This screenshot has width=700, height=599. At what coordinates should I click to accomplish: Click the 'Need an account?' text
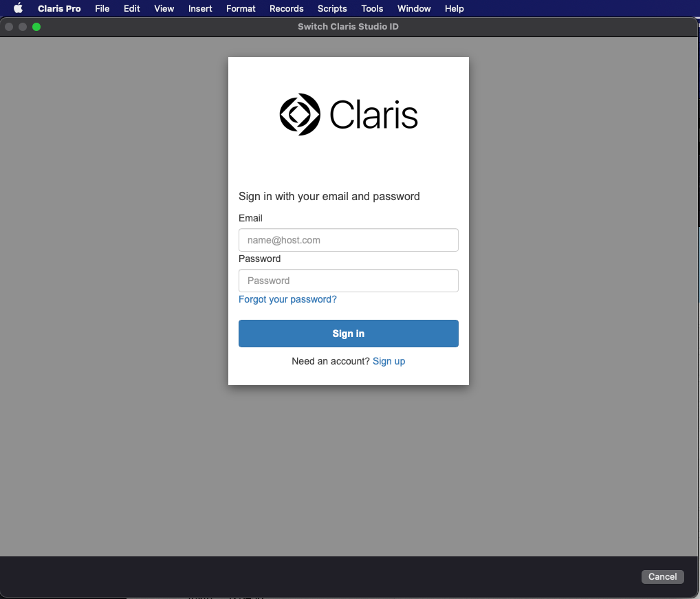(330, 361)
